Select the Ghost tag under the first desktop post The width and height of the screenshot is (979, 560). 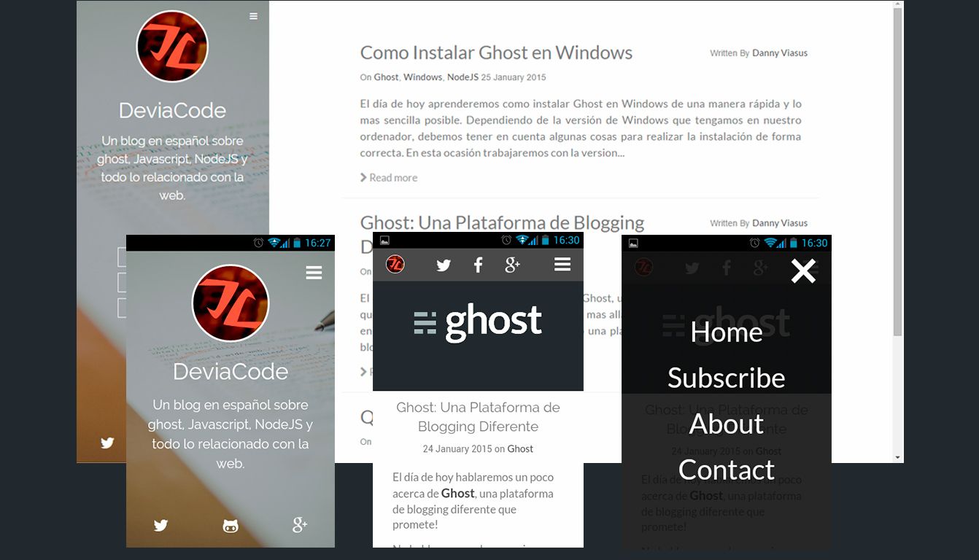tap(387, 77)
